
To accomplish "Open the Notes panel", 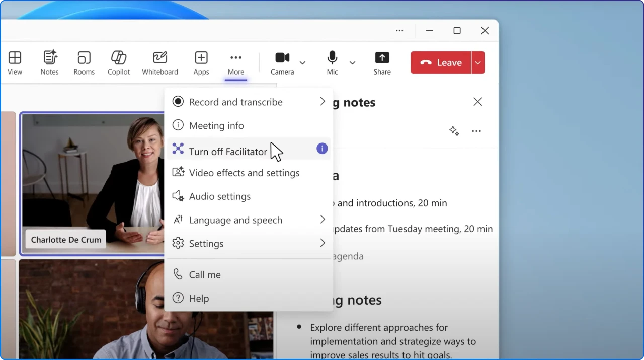I will click(x=49, y=63).
